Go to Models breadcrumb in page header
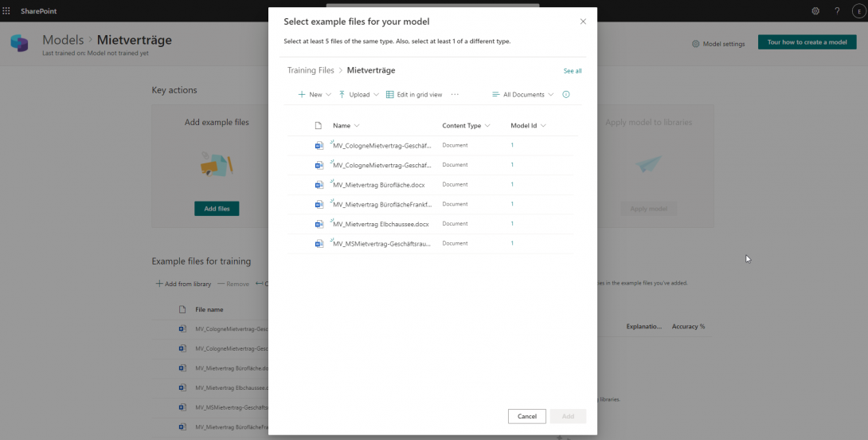 click(63, 40)
